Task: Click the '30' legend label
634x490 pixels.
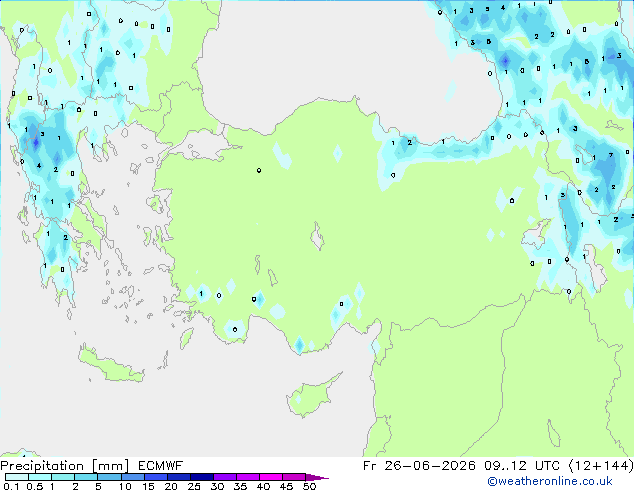Action: coord(217,486)
